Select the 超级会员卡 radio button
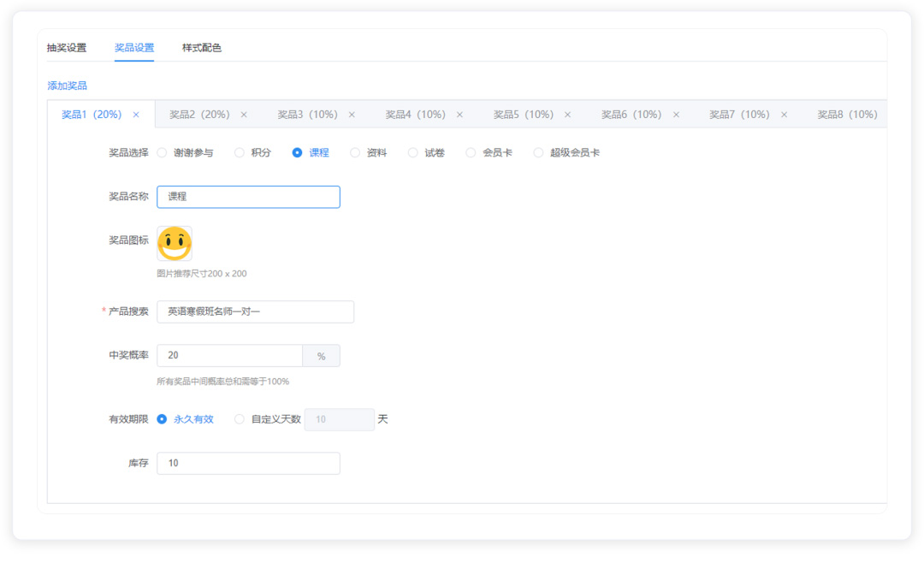This screenshot has width=924, height=563. click(538, 153)
